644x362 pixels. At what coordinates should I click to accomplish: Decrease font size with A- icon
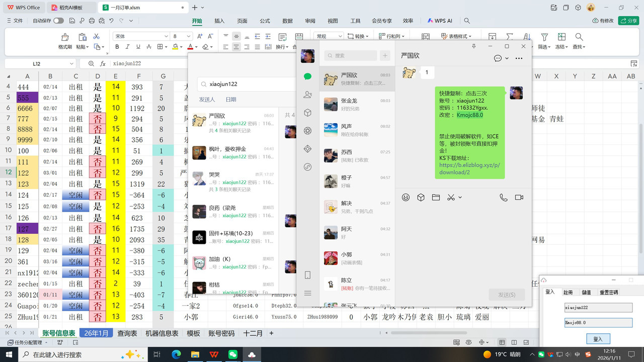211,36
